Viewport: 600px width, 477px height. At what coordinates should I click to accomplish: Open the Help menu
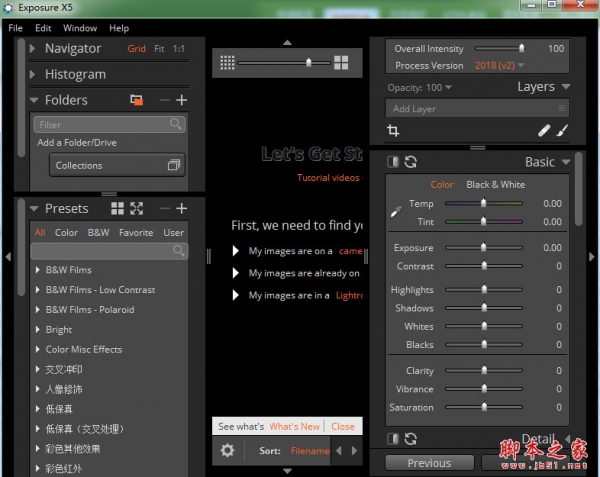coord(119,28)
